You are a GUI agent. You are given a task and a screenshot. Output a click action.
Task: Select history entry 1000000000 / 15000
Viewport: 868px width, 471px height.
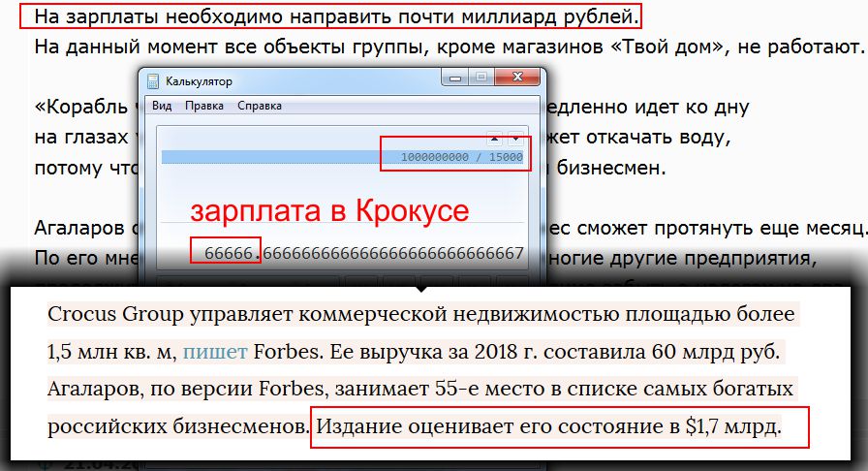click(342, 157)
